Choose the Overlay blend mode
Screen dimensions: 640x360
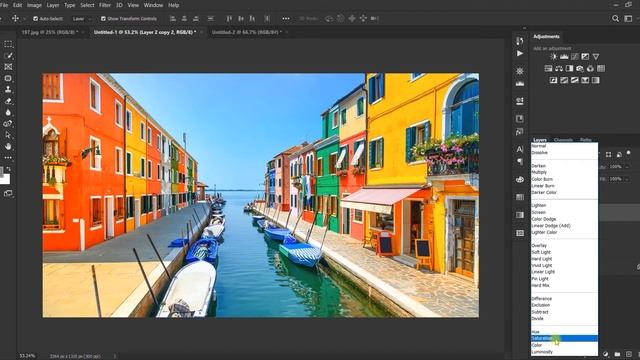[x=564, y=246]
